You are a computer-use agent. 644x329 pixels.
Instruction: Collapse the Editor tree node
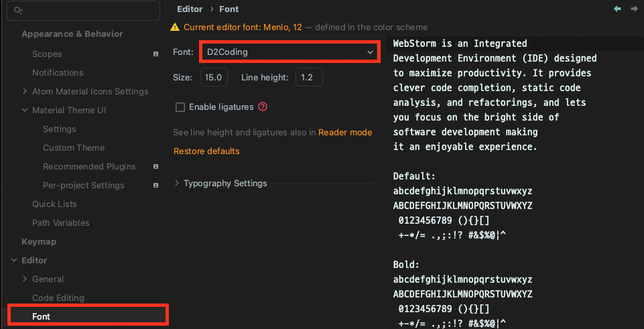[14, 261]
